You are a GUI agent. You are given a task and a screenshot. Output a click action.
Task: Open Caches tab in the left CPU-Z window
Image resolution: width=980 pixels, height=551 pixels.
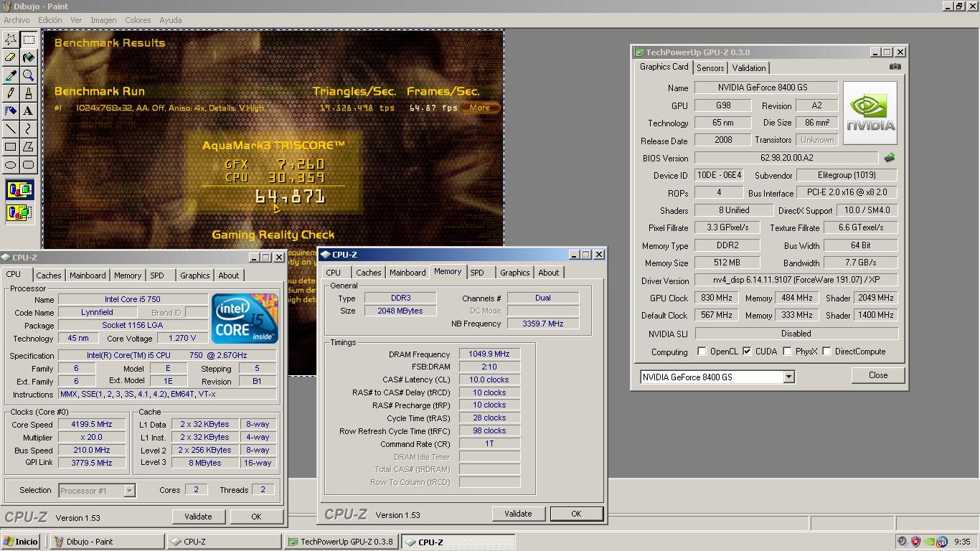pos(49,275)
